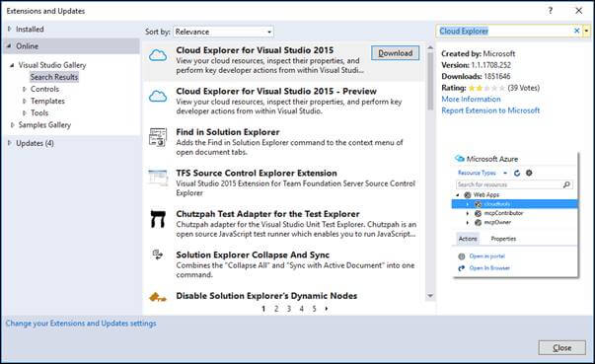Click the Cloud Explorer search input field

tap(504, 32)
